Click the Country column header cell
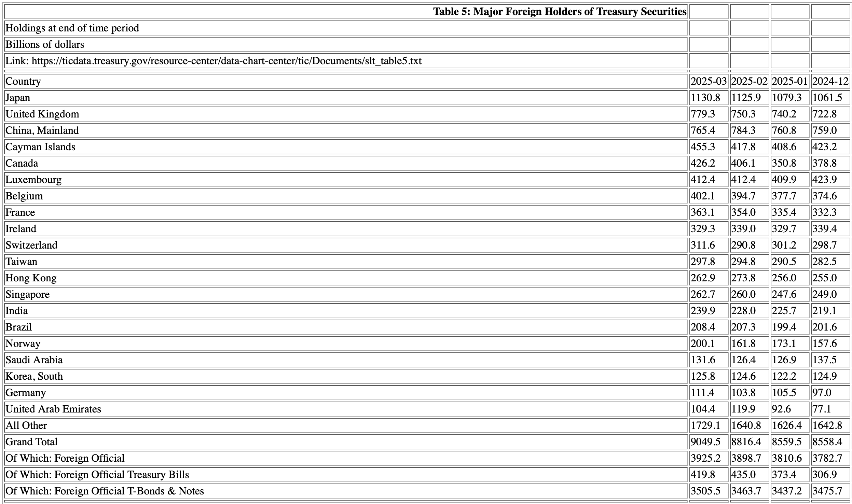Viewport: 852px width, 504px height. pyautogui.click(x=23, y=81)
